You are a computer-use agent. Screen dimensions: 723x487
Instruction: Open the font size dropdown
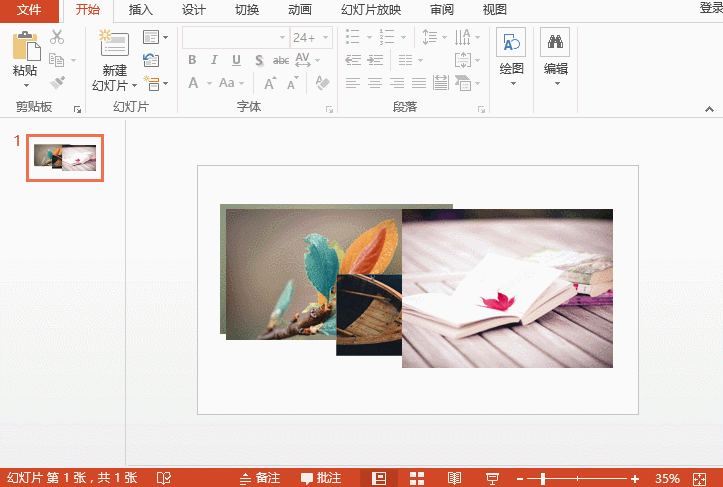click(325, 38)
